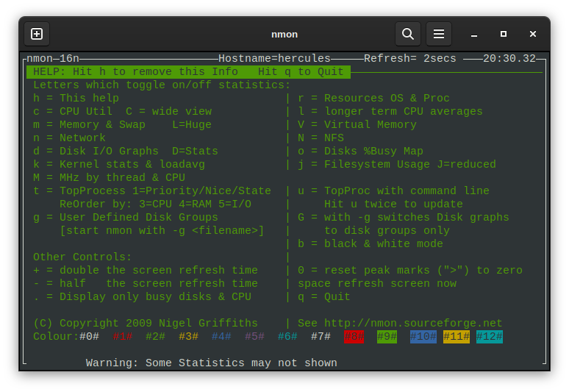Click the green #2# colour sample
The height and width of the screenshot is (392, 569).
point(155,336)
